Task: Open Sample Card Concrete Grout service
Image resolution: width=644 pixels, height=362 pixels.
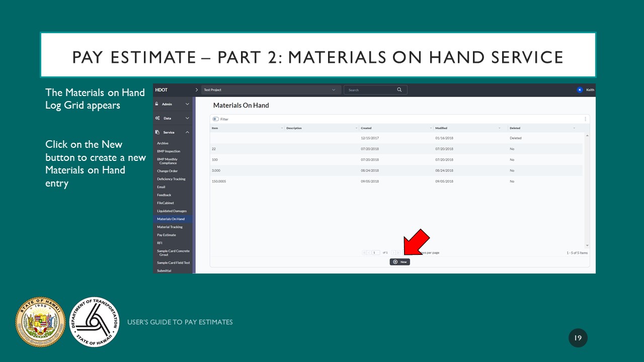Action: [173, 253]
